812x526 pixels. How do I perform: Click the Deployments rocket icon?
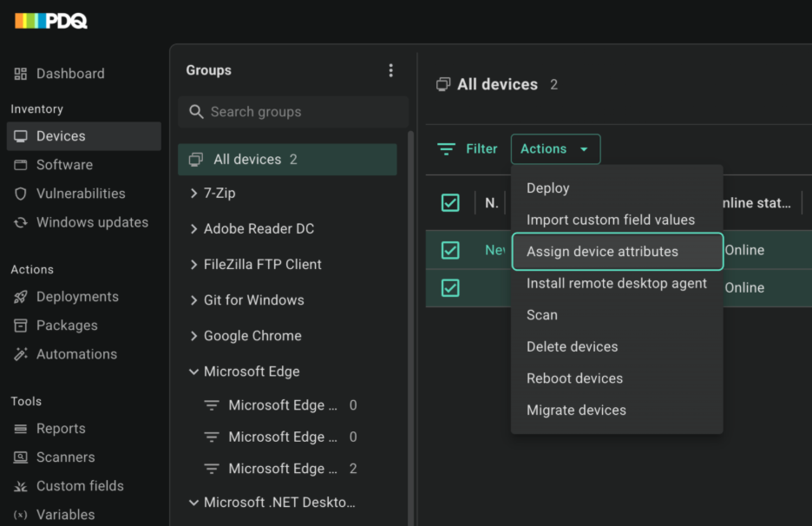pos(20,297)
